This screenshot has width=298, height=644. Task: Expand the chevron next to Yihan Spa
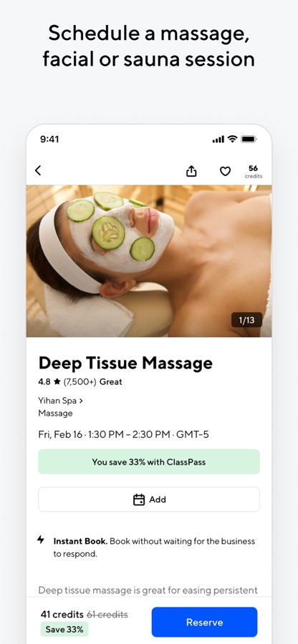[80, 401]
